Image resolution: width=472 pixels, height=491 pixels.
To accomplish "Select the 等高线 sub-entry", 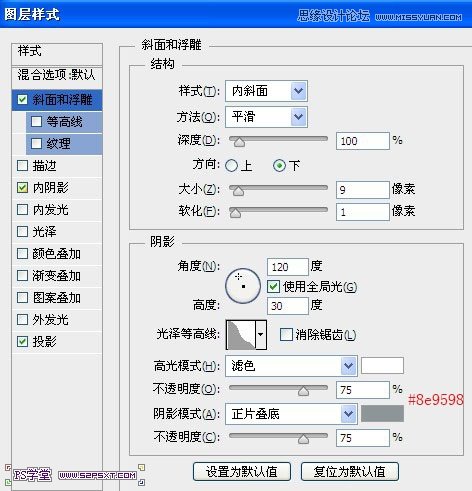I will pos(64,122).
